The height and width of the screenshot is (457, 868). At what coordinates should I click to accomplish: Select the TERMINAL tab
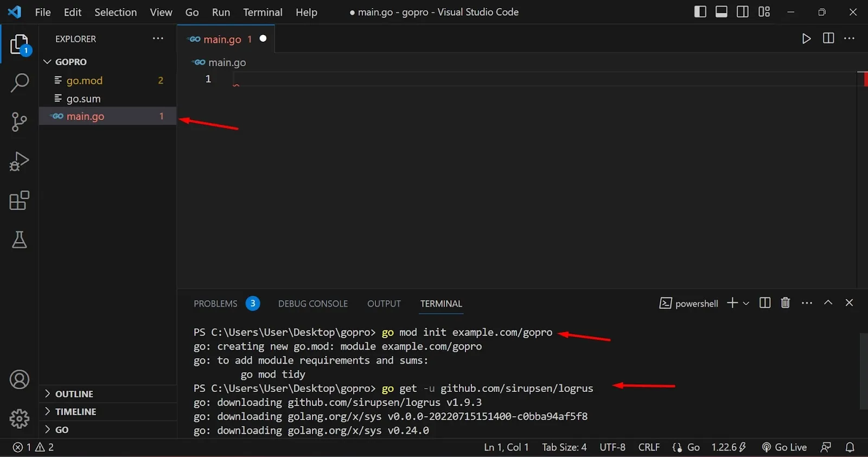tap(441, 303)
